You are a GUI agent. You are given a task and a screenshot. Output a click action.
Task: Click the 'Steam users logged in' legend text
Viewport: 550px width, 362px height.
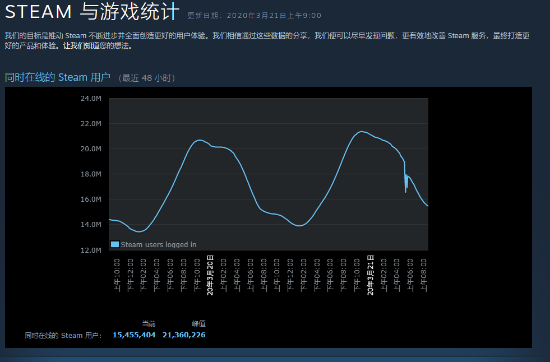[x=158, y=244]
